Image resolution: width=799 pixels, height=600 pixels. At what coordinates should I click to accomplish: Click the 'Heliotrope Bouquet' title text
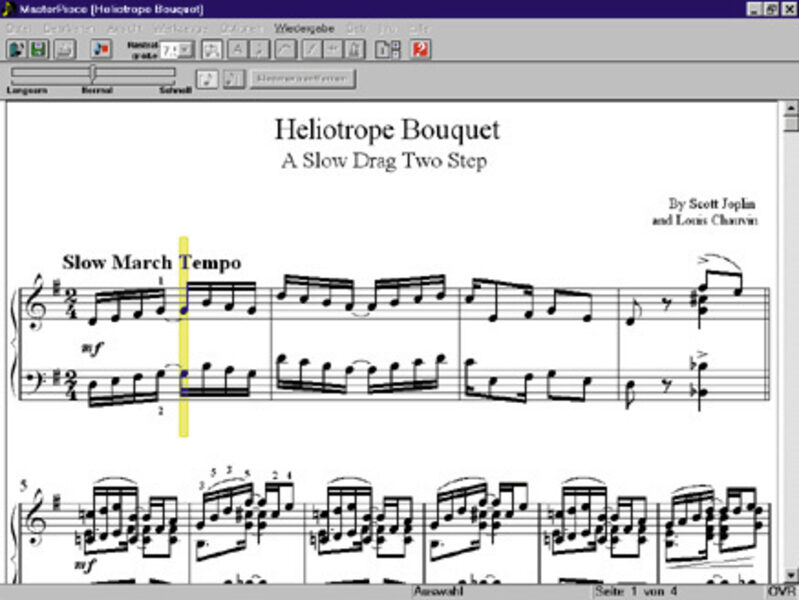[387, 129]
